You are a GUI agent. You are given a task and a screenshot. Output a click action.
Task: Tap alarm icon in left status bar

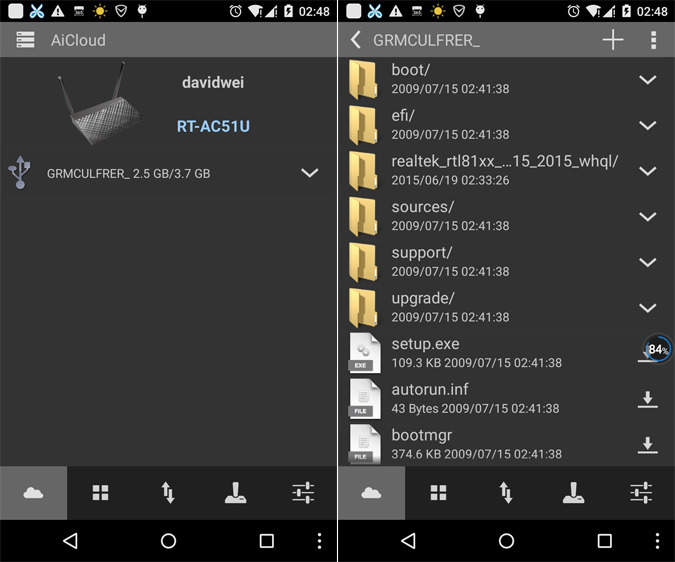pyautogui.click(x=235, y=11)
